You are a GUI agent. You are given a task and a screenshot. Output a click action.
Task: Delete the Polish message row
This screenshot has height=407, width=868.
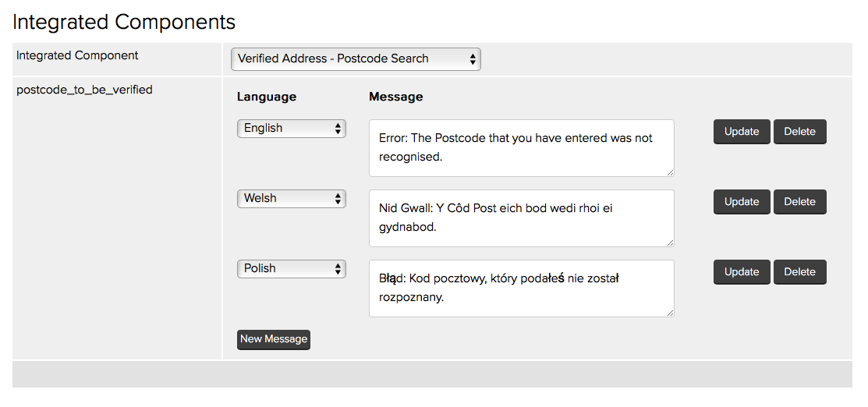tap(799, 272)
